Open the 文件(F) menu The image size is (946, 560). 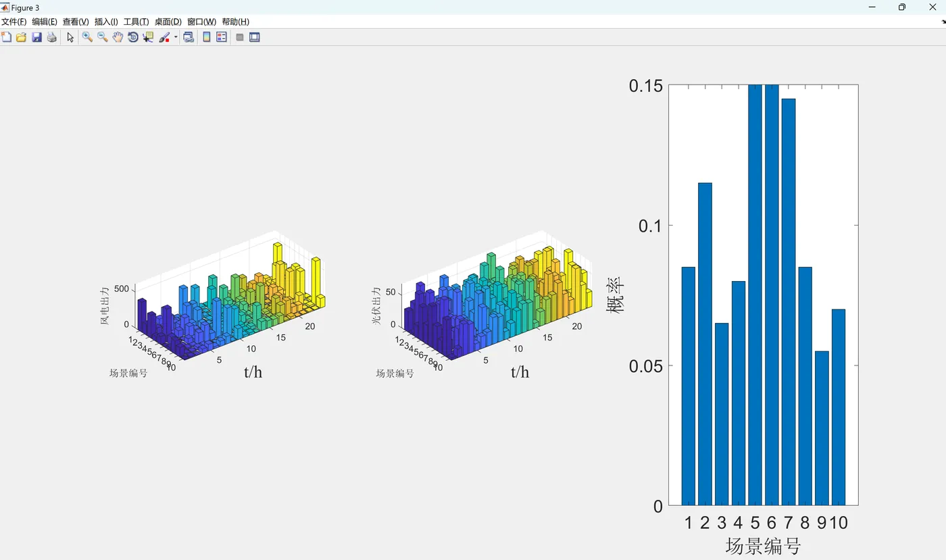click(x=14, y=22)
